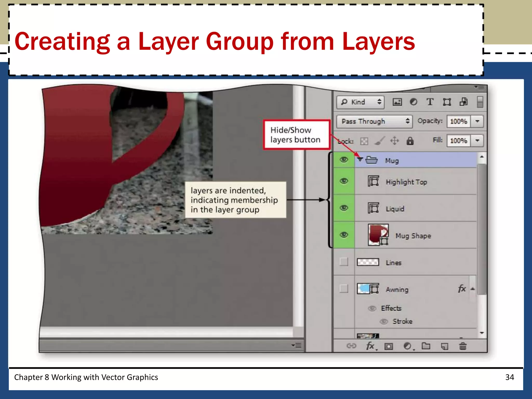Show the Awning layer visibility box
This screenshot has height=399, width=532.
click(x=344, y=288)
